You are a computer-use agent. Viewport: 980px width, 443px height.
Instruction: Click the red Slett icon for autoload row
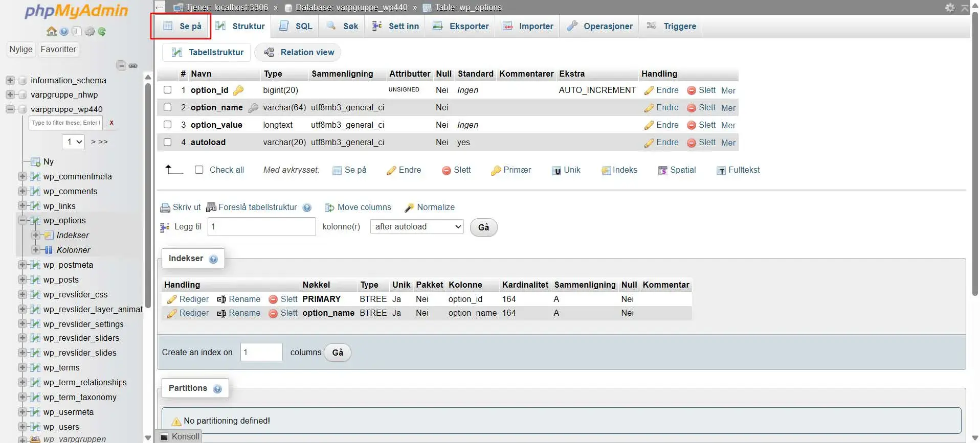(692, 143)
